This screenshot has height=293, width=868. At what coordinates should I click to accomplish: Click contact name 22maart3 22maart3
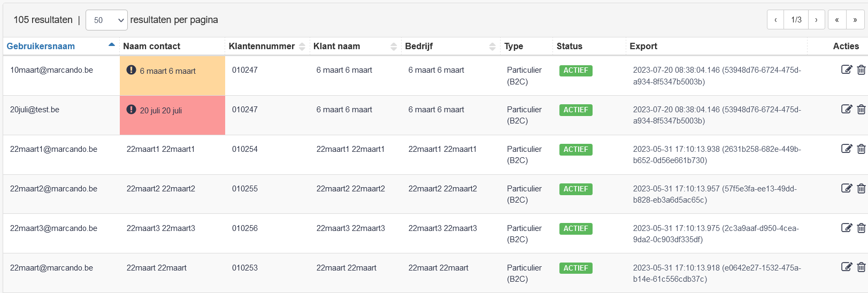point(160,228)
